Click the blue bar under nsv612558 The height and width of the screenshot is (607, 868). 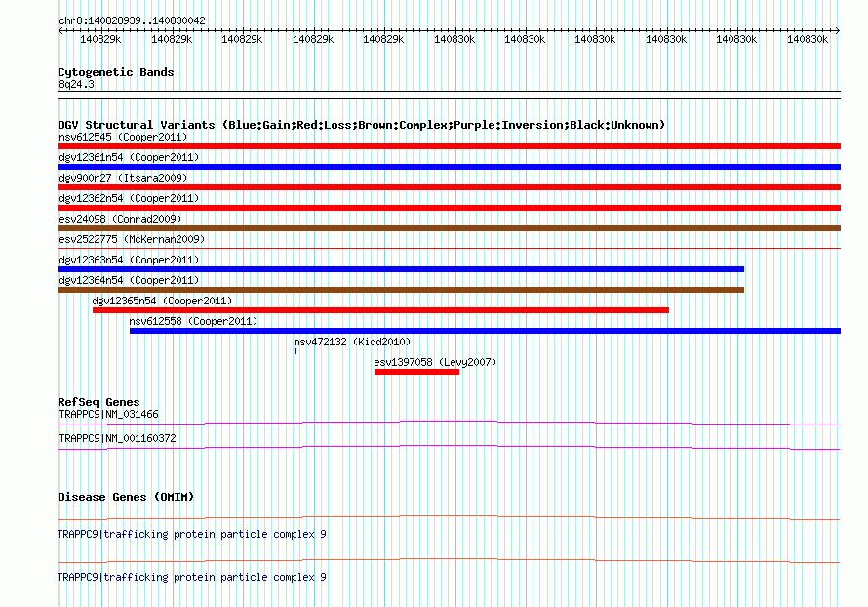[485, 331]
